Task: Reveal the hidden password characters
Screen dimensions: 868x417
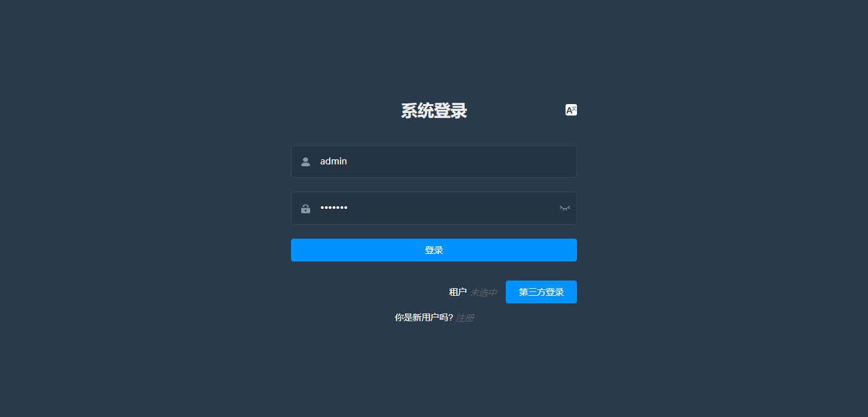Action: [565, 208]
